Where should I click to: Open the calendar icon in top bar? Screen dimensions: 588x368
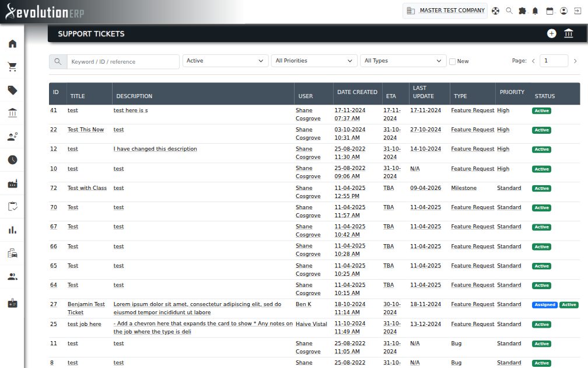pos(549,11)
